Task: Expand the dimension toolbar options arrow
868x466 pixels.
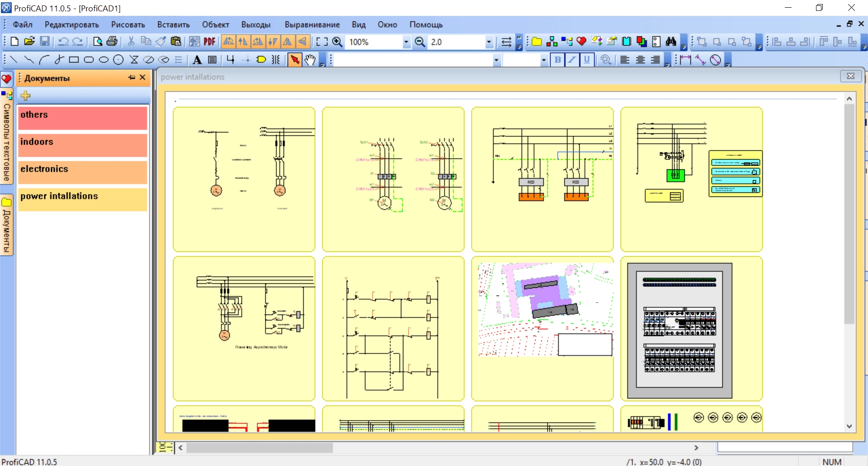Action: [x=727, y=60]
